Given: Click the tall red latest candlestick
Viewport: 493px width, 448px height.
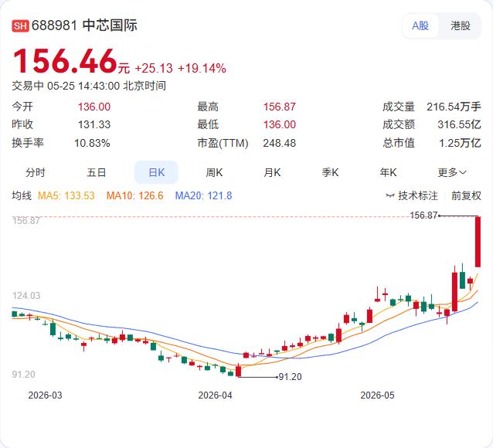Looking at the screenshot, I should pyautogui.click(x=478, y=242).
